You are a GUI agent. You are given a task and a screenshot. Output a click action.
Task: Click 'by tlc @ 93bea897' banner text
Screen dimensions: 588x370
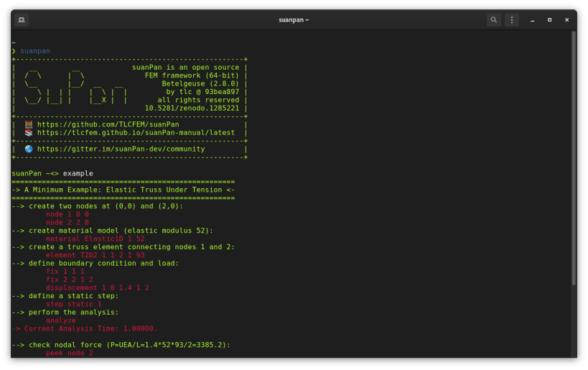tap(202, 92)
